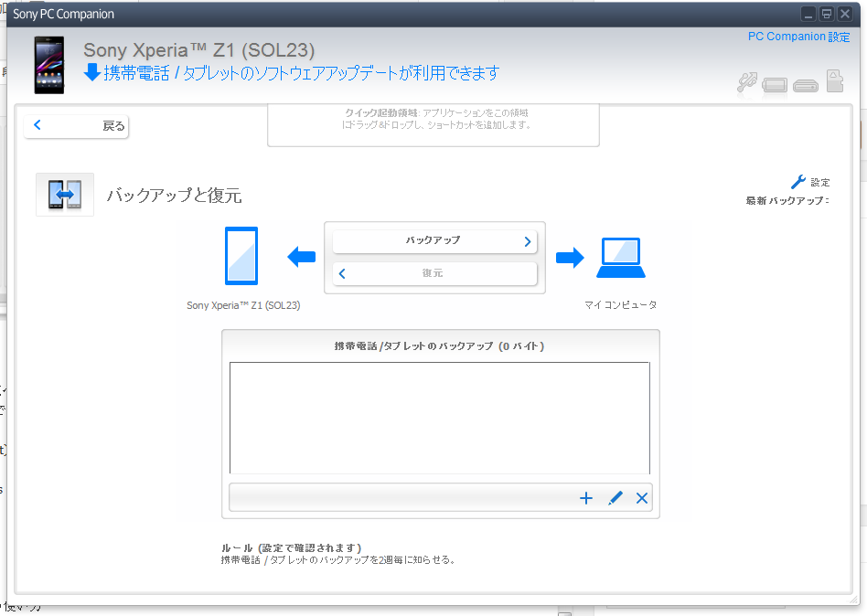
Task: Start the バックアップ operation button
Action: click(x=434, y=241)
